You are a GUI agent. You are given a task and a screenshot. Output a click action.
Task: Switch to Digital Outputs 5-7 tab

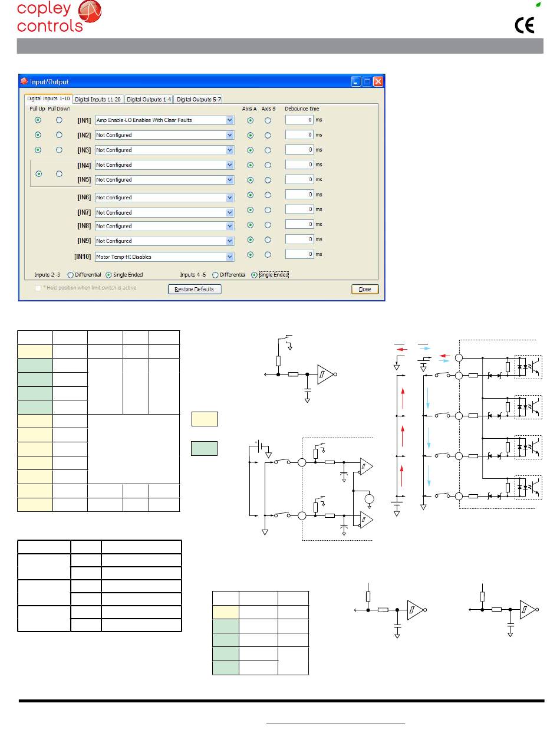199,99
